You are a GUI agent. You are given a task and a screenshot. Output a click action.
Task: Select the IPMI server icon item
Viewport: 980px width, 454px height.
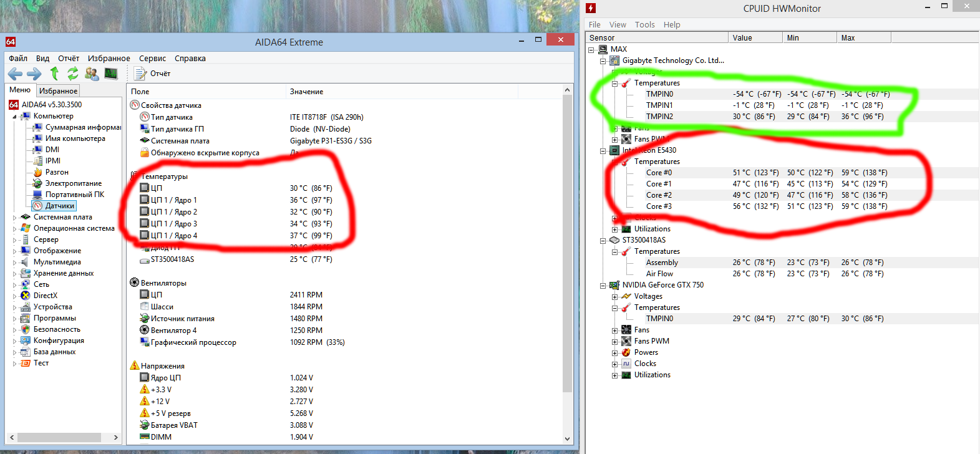click(x=37, y=161)
